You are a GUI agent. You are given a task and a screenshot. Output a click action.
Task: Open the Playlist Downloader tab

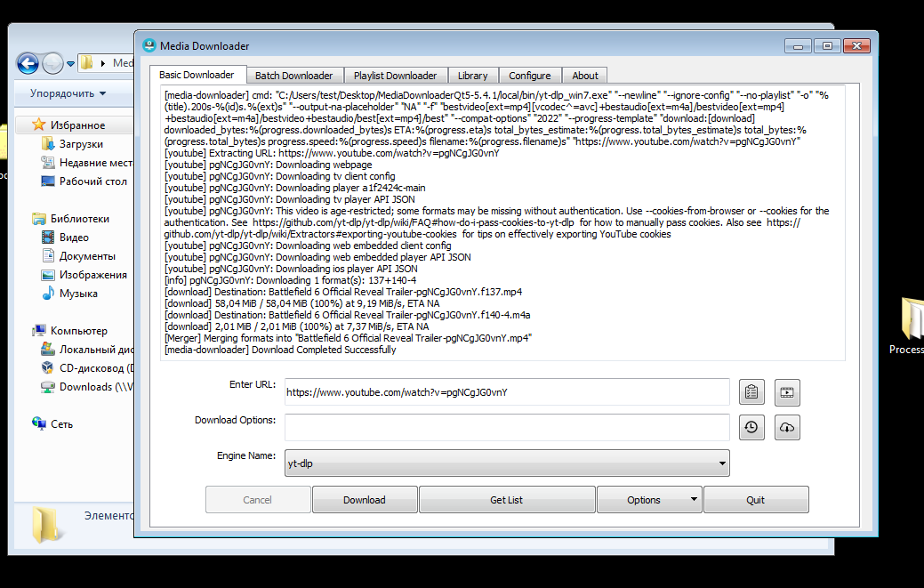pyautogui.click(x=395, y=76)
